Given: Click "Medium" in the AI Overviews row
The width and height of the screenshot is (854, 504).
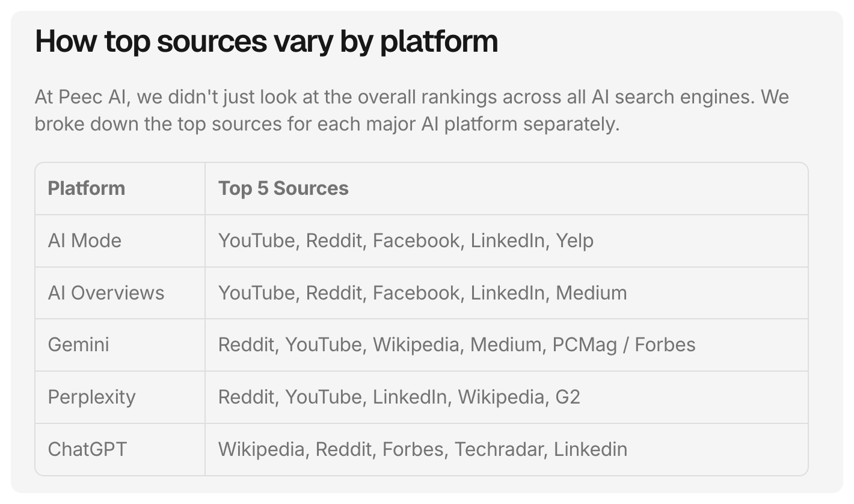Looking at the screenshot, I should click(591, 293).
